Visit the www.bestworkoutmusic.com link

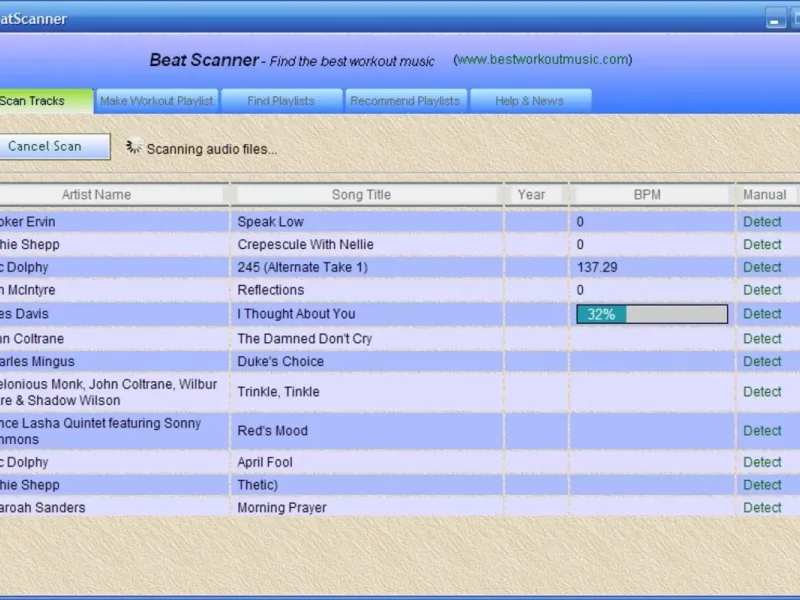point(542,60)
